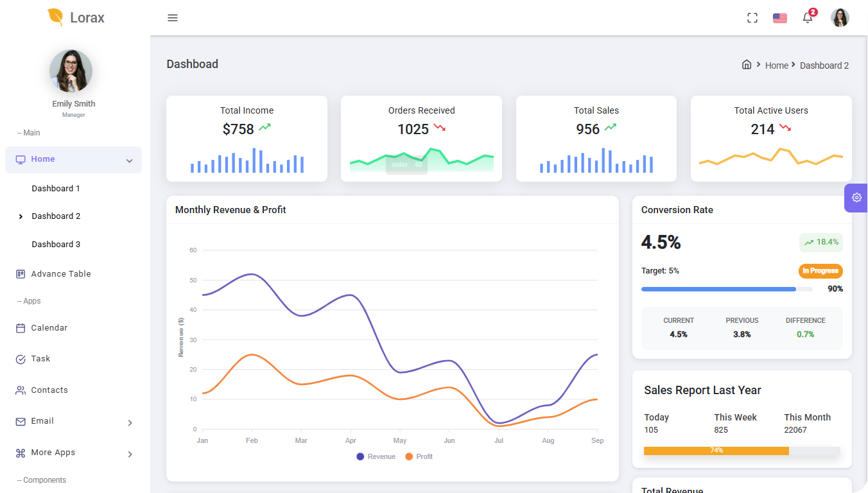
Task: Toggle fullscreen mode icon
Action: click(x=752, y=18)
